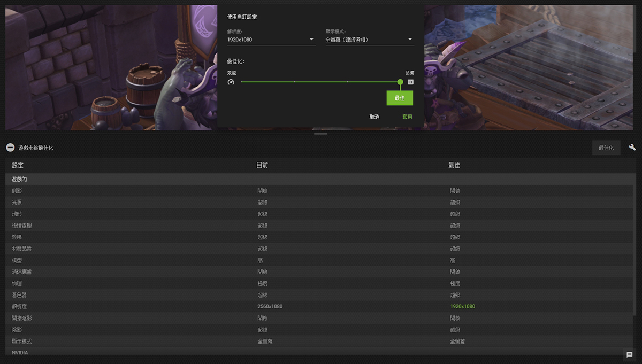Click the minus circle icon next to 遊戲未被最佳化
This screenshot has width=642, height=364.
pyautogui.click(x=10, y=148)
